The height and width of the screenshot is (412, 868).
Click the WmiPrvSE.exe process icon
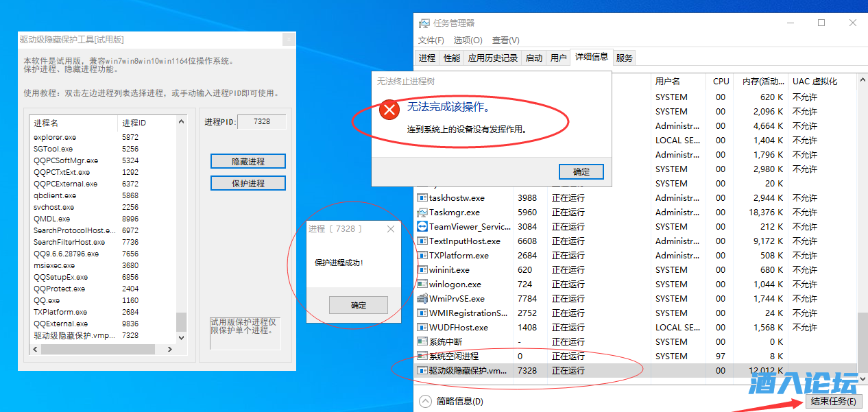pos(422,299)
